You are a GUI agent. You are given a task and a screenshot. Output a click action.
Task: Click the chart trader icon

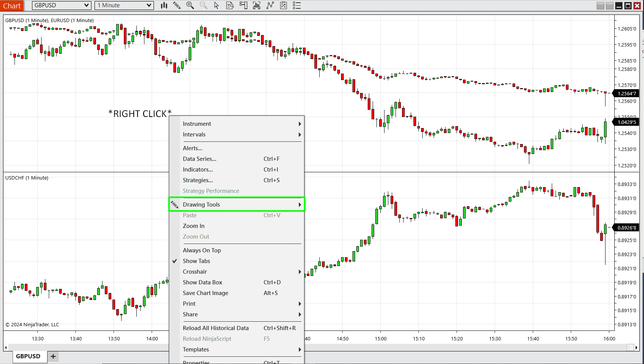(x=243, y=5)
